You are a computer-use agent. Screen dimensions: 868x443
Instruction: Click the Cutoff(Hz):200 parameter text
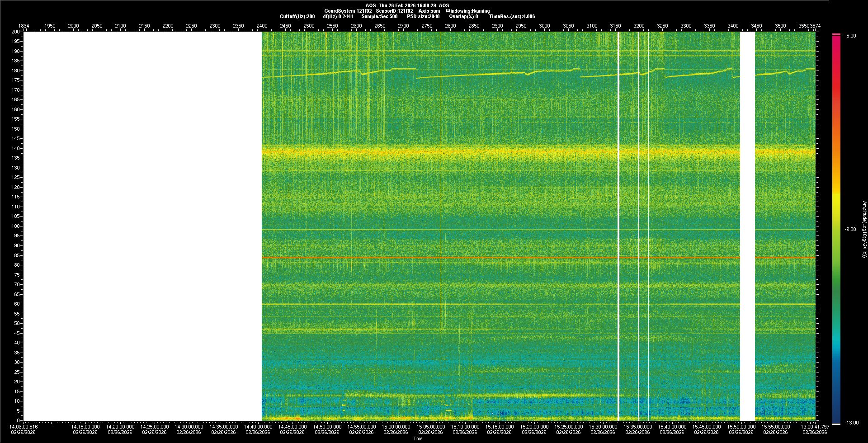[297, 16]
